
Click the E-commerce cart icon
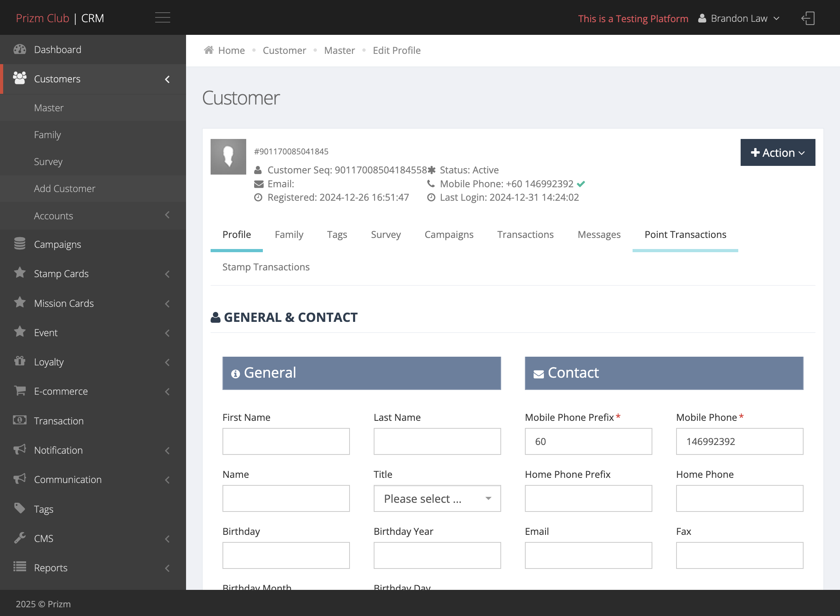20,391
